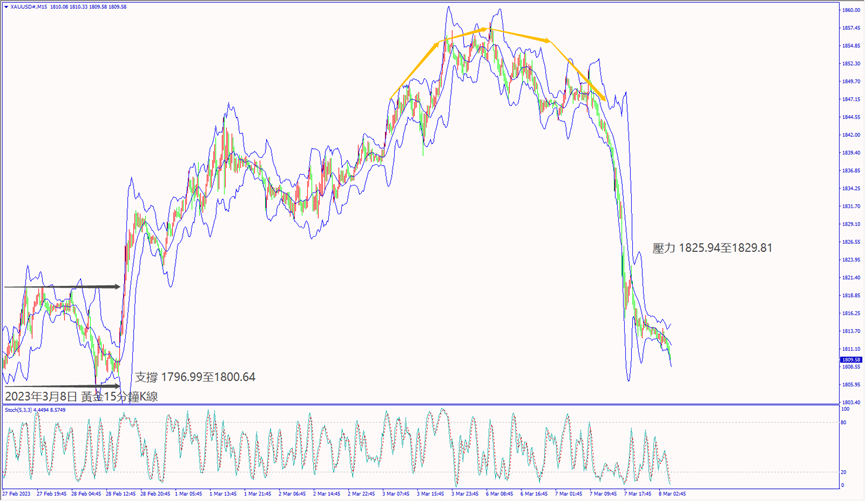Click the divider between chart and Stoch panel

coord(420,405)
